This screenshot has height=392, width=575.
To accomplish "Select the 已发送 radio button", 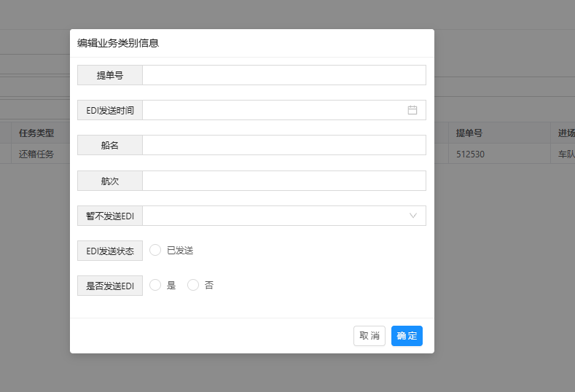I will (x=155, y=251).
